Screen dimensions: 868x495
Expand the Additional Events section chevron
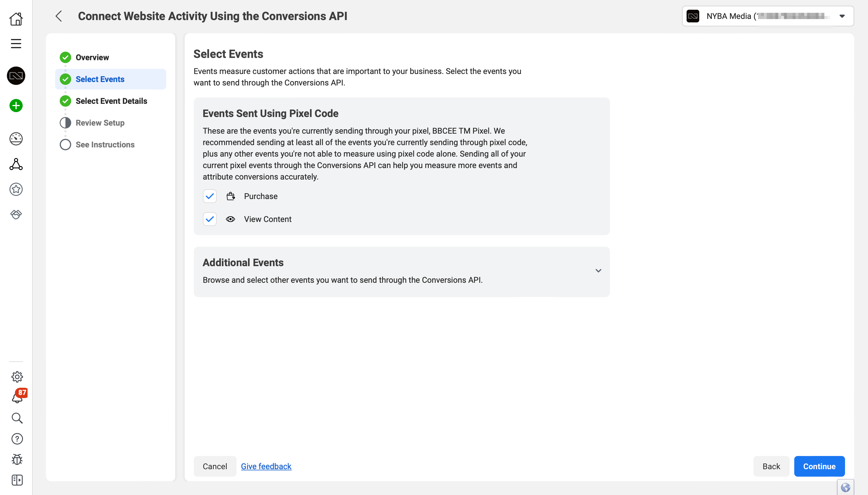[598, 270]
